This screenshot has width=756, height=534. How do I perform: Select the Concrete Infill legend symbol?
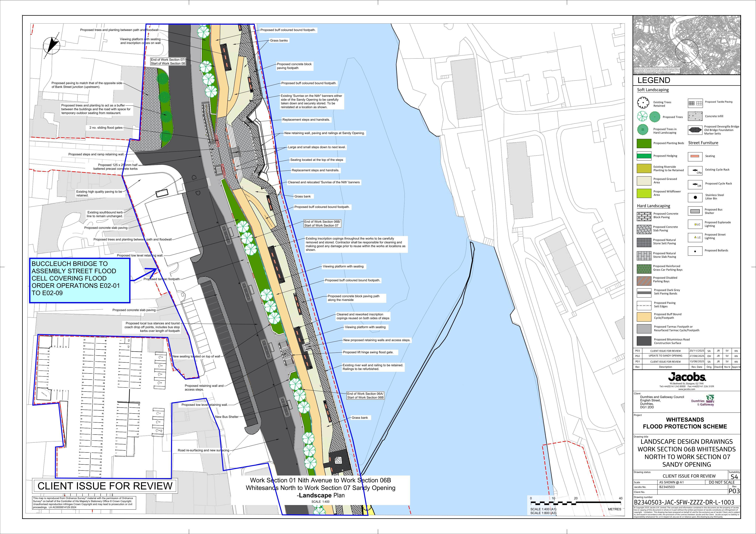point(695,116)
